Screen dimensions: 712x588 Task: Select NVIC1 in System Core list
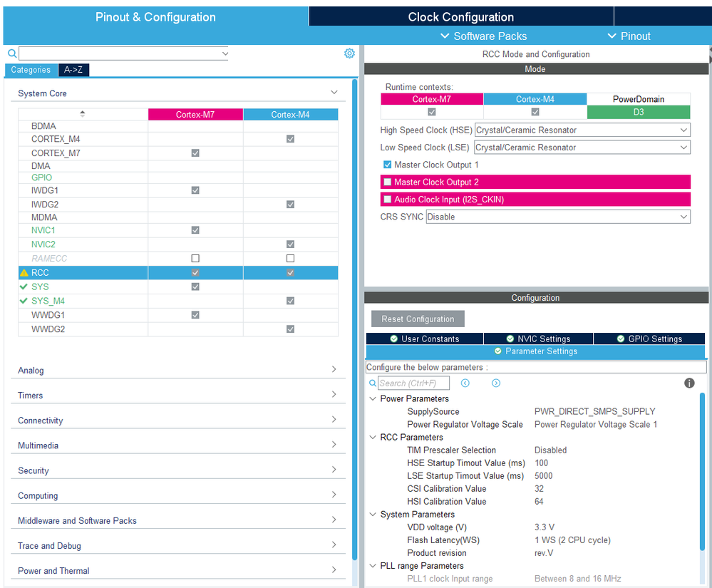coord(43,230)
